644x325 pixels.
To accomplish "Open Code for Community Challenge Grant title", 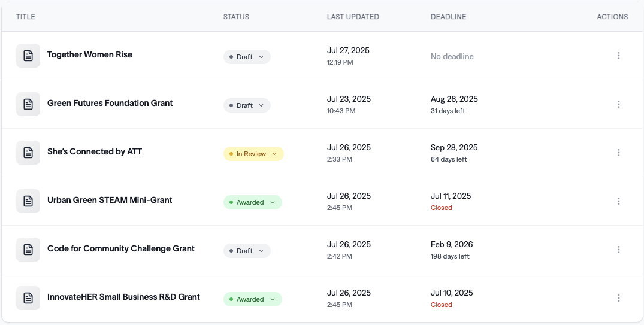I will [x=121, y=248].
